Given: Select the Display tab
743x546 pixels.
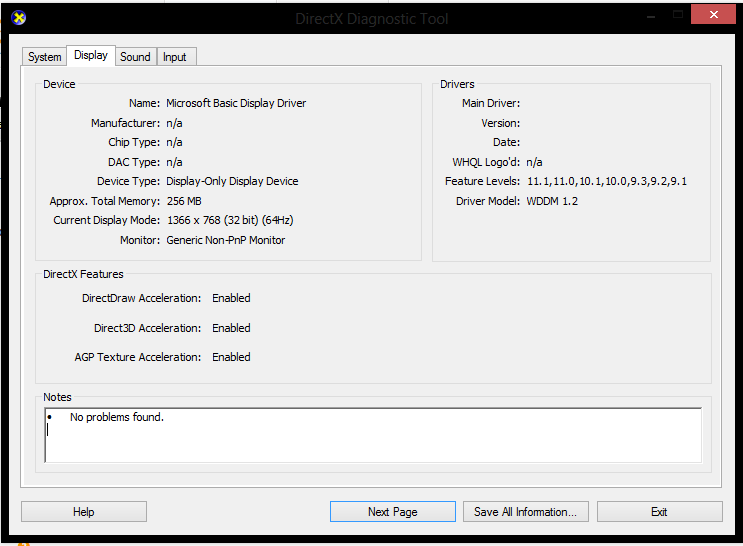Looking at the screenshot, I should tap(91, 55).
